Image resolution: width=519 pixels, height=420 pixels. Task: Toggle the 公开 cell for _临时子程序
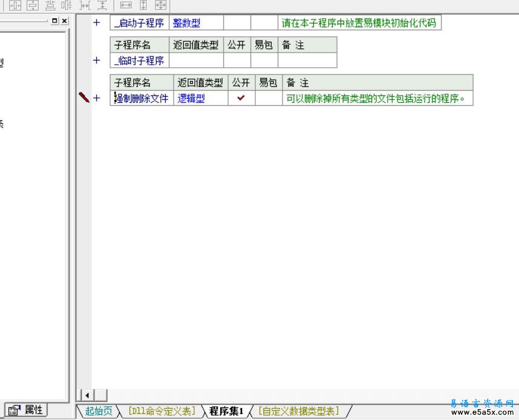tap(237, 60)
